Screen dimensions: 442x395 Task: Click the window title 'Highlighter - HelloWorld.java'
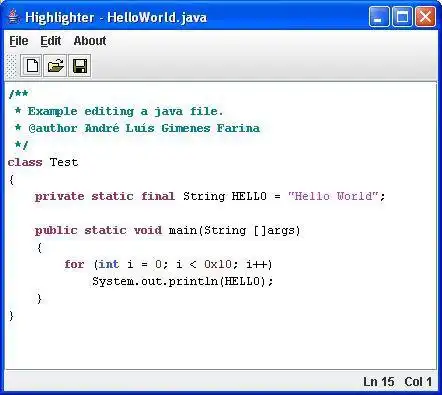116,17
